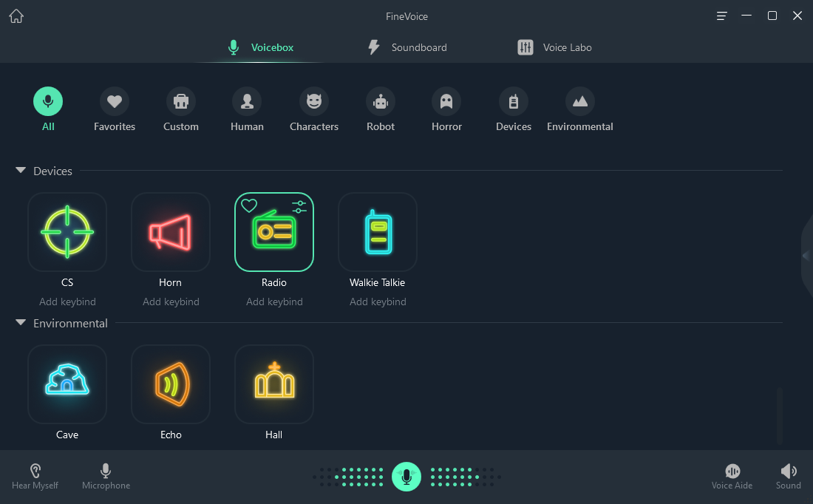Screen dimensions: 813x504
Task: Select the Walkie Talkie voice effect
Action: click(x=378, y=232)
